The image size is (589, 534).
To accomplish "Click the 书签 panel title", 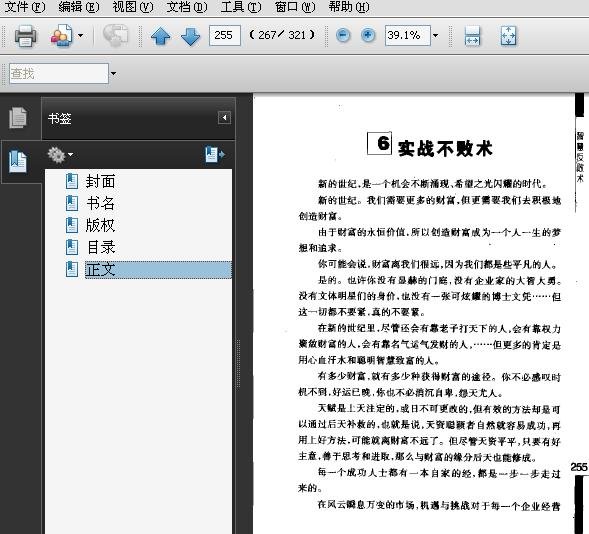I will [x=59, y=119].
